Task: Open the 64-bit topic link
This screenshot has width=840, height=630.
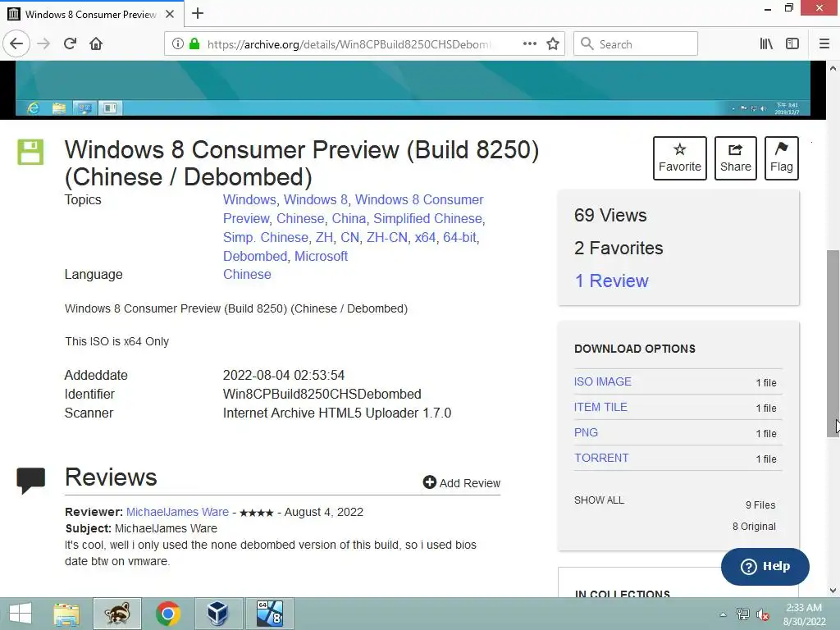Action: point(459,237)
